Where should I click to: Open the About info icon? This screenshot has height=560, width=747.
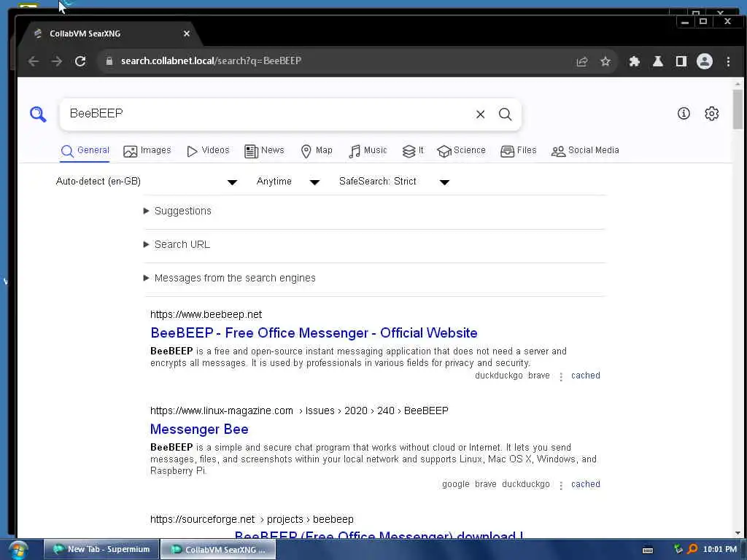[684, 113]
